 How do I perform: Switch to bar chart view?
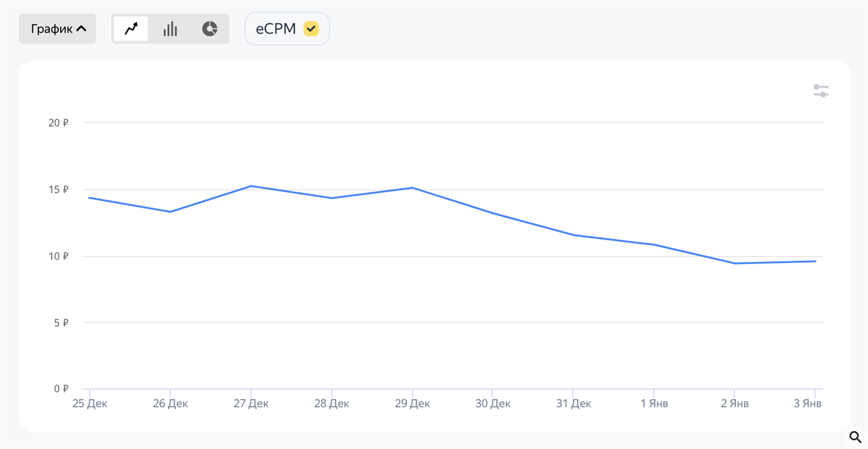coord(170,29)
